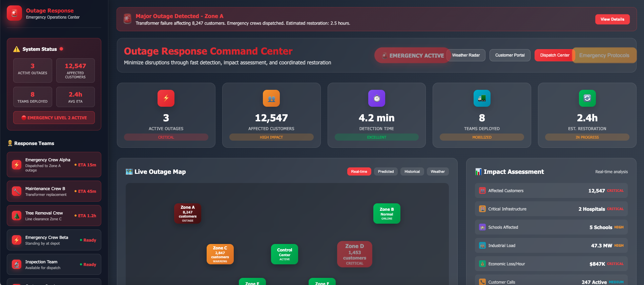Switch map to Real-time view
Image resolution: width=644 pixels, height=285 pixels.
[x=359, y=171]
